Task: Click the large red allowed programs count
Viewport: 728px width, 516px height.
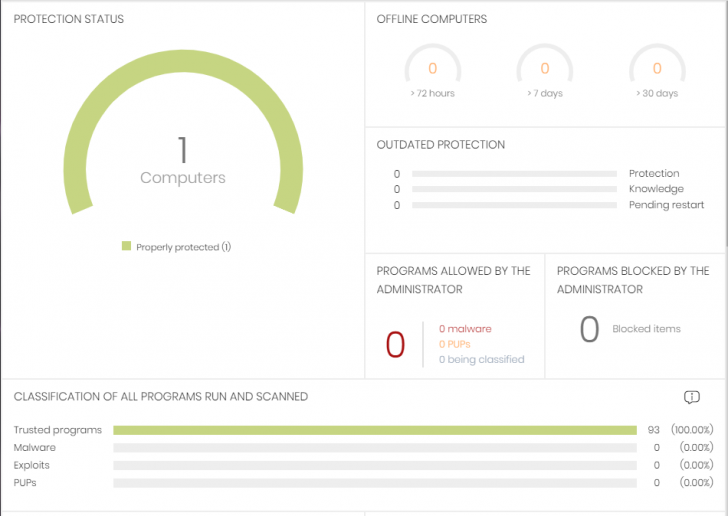Action: [395, 345]
